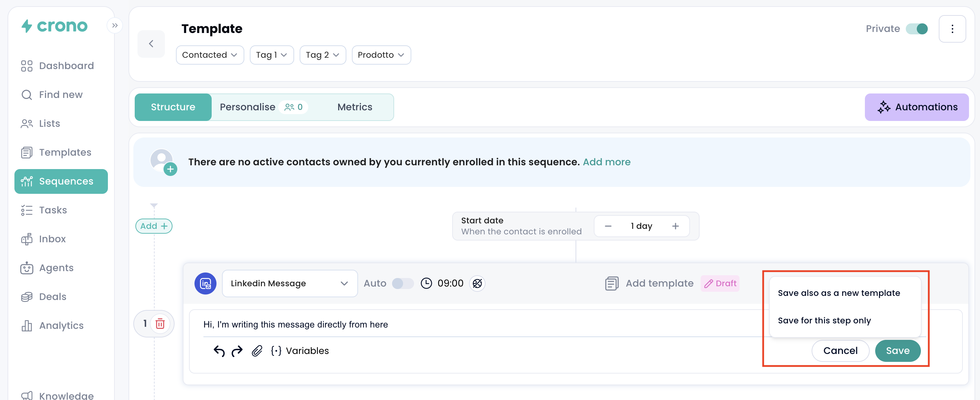Toggle the Auto switch for the step
Screen dimensions: 980x400
point(403,284)
